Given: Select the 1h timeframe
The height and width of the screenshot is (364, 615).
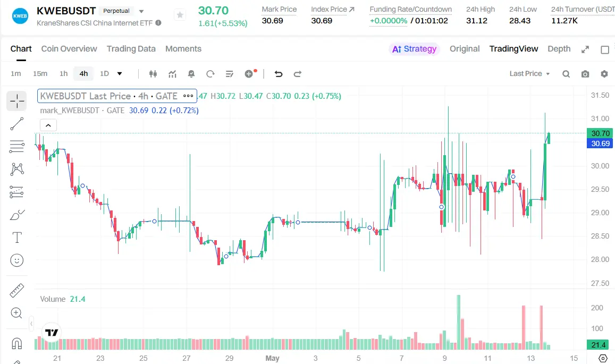Looking at the screenshot, I should pyautogui.click(x=64, y=74).
